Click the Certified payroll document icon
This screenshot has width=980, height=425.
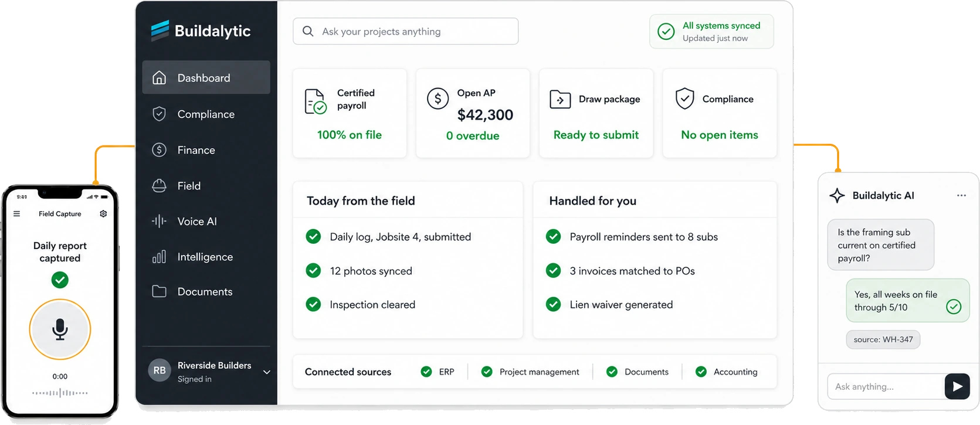pyautogui.click(x=316, y=101)
